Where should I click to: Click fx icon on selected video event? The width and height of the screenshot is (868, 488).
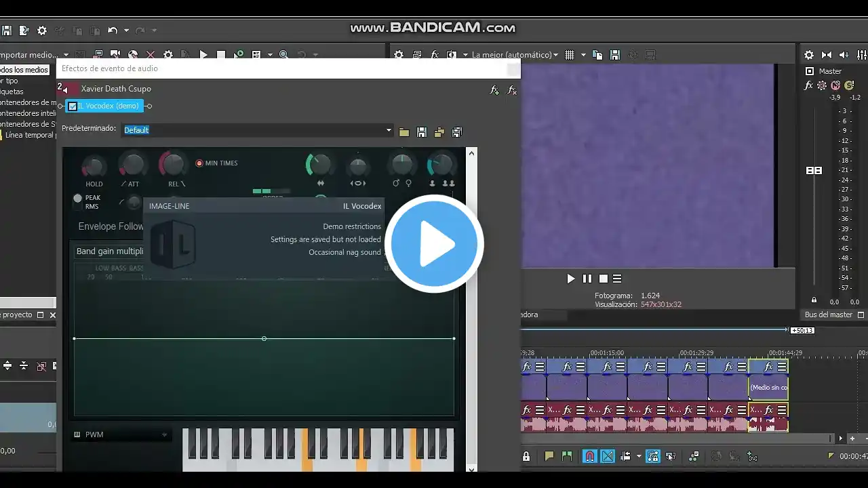[x=768, y=367]
